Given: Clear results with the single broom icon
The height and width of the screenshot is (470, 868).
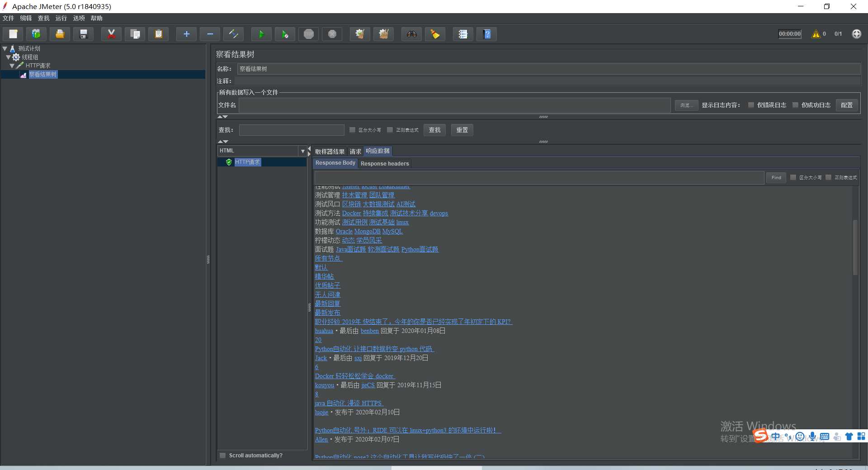Looking at the screenshot, I should point(360,34).
